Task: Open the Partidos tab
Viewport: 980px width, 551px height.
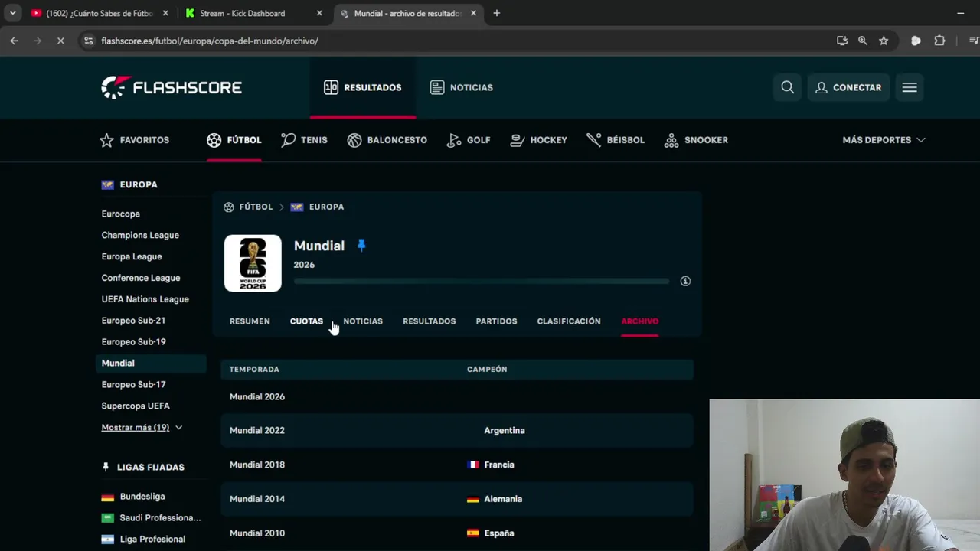Action: (496, 321)
